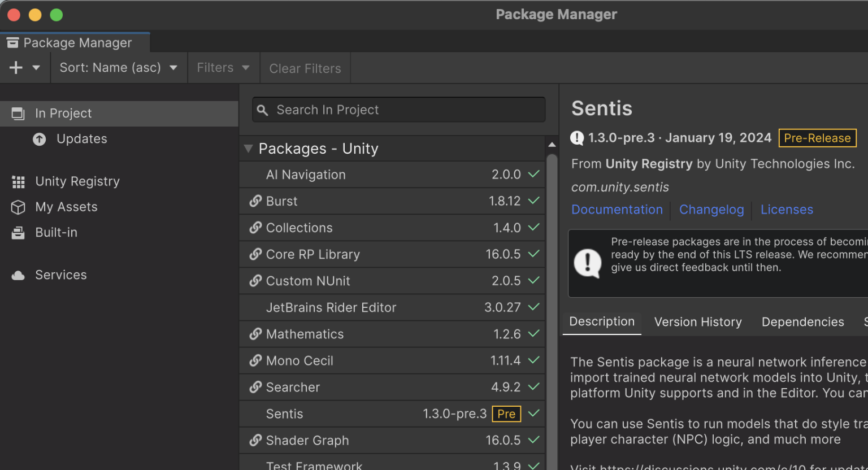Click the link icon next to Burst

(x=256, y=201)
